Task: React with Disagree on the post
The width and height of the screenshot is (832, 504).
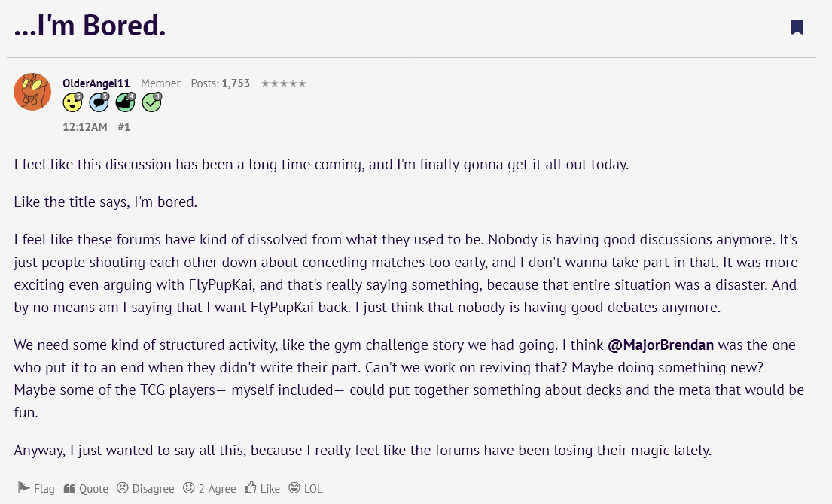Action: [145, 488]
